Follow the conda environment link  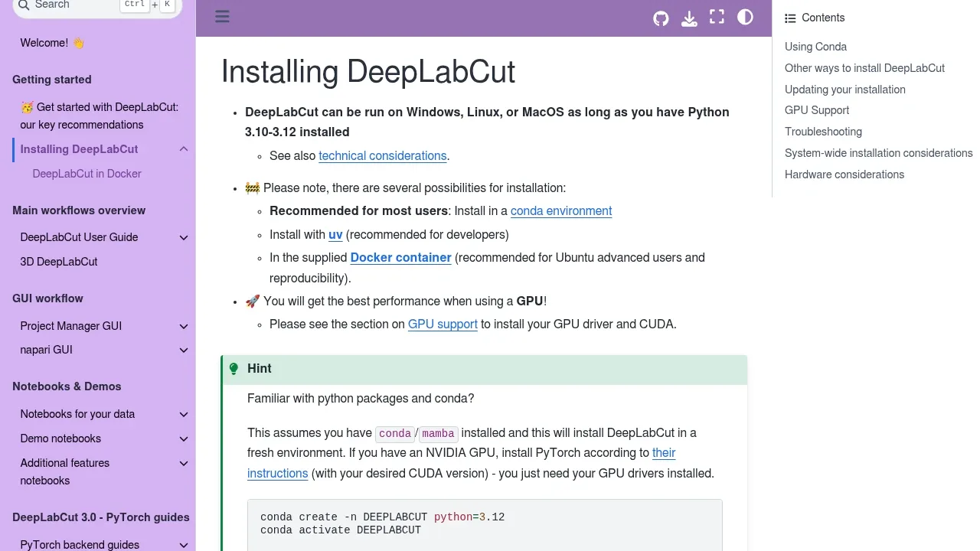[561, 211]
